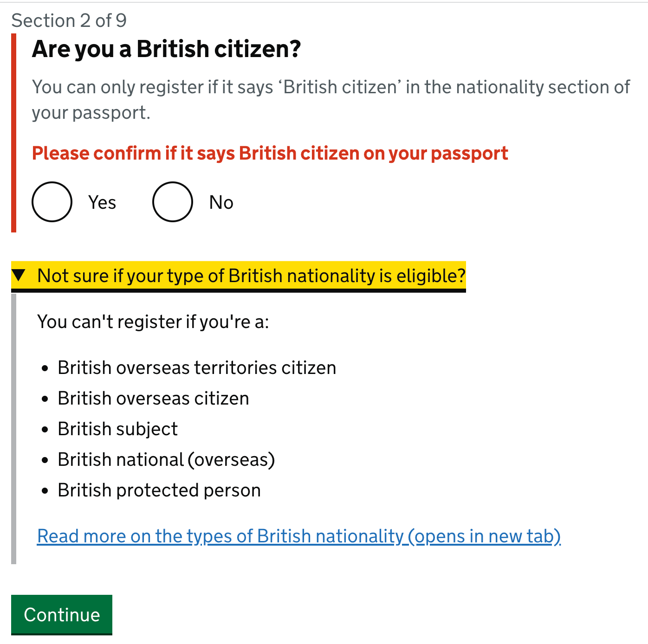Click the red error message text
Screen dimensions: 648x644
[270, 154]
